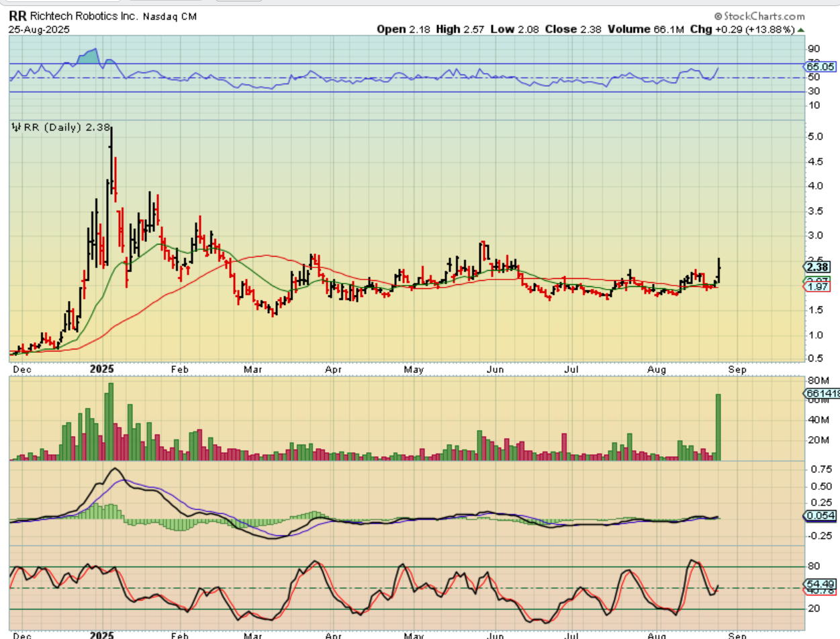840x639 pixels.
Task: Click the 1.5 price axis label
Action: pyautogui.click(x=814, y=310)
